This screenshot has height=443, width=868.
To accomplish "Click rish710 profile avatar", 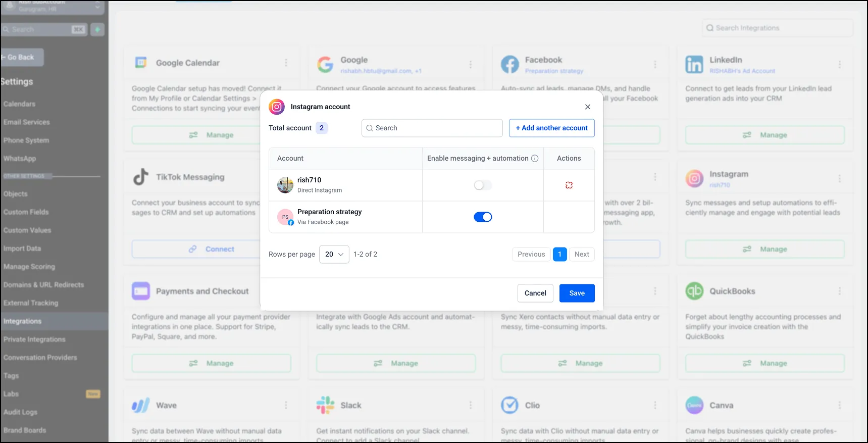I will 285,185.
